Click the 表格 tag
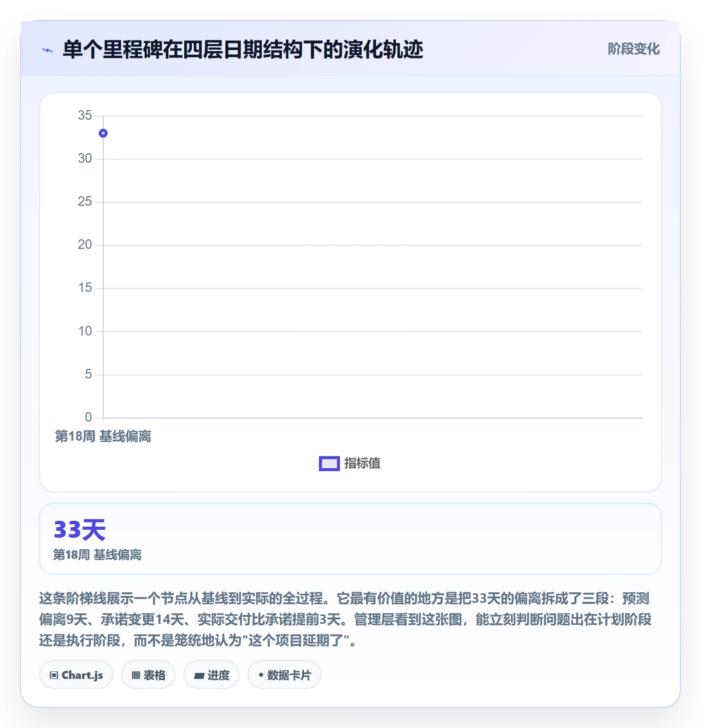 pos(148,675)
